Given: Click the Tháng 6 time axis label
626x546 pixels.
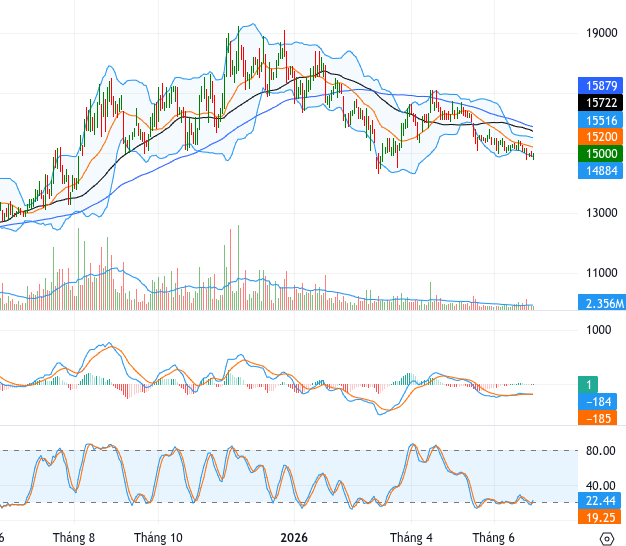Looking at the screenshot, I should click(494, 538).
